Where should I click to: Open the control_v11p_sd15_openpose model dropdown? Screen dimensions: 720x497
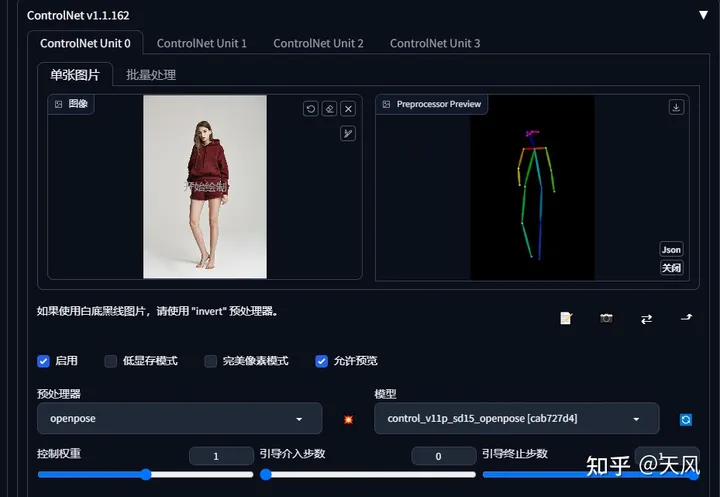point(516,418)
